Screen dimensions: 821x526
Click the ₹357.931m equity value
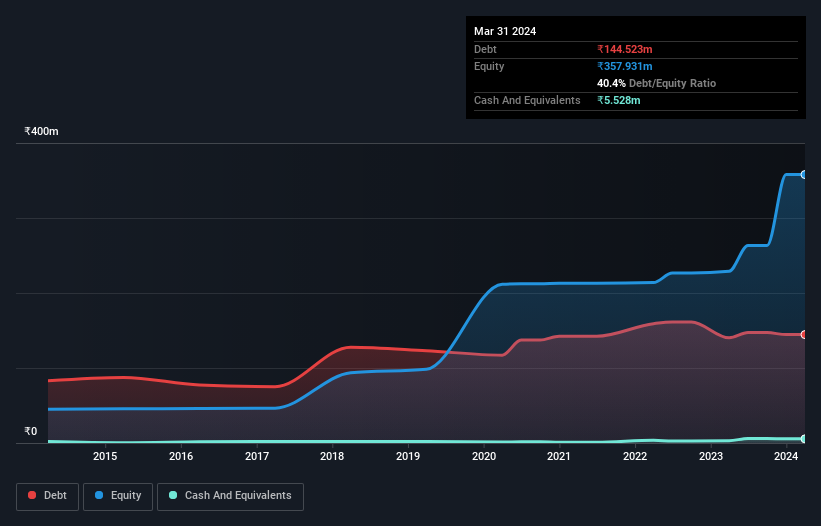625,66
